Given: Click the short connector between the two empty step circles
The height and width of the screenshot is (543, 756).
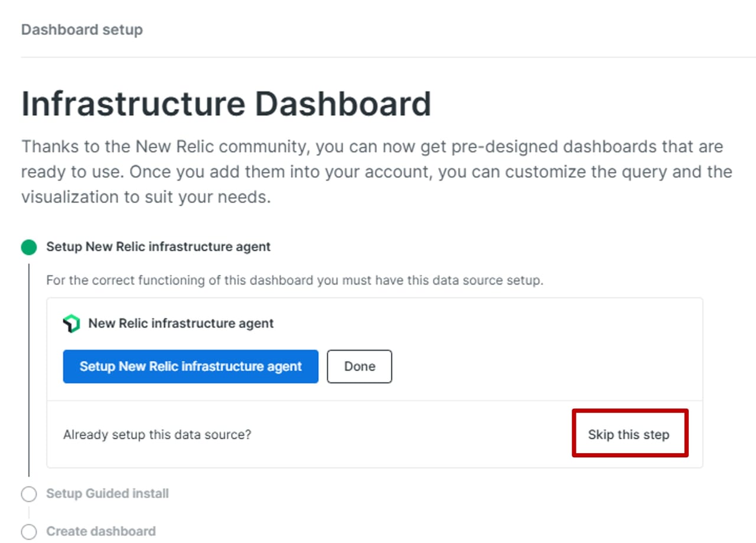Looking at the screenshot, I should (29, 512).
